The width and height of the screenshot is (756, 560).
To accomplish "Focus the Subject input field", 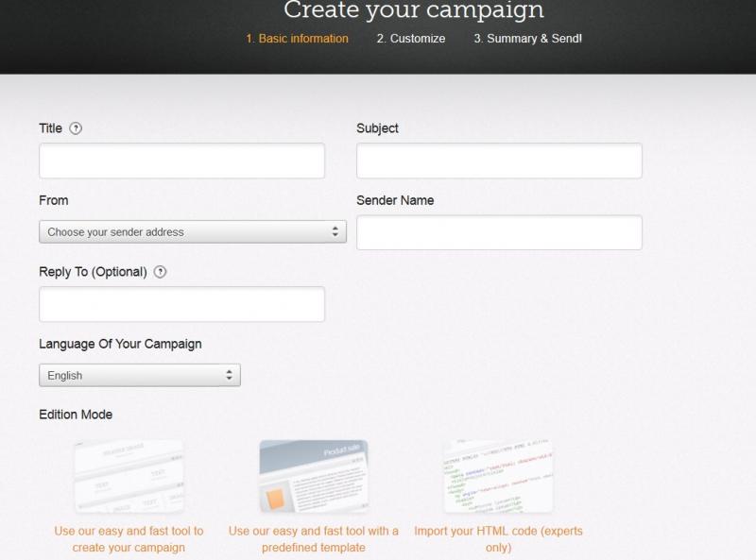I will (499, 161).
